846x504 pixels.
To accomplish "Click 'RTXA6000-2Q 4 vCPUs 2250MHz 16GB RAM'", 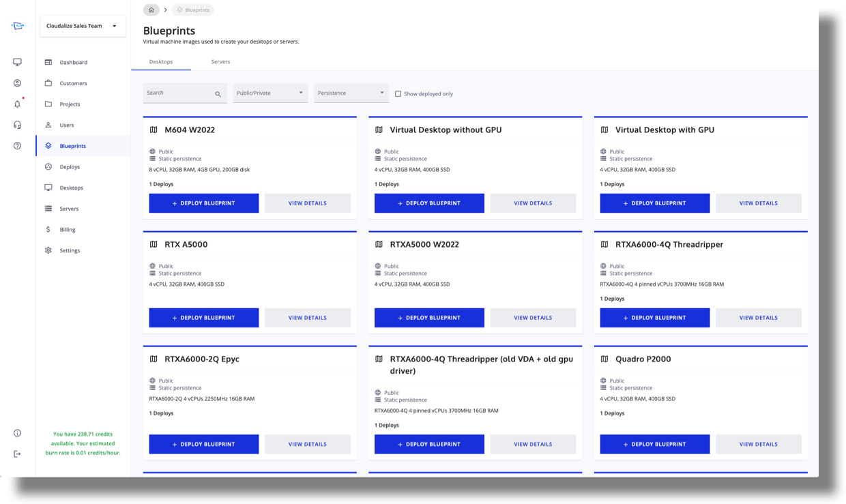I will [202, 398].
